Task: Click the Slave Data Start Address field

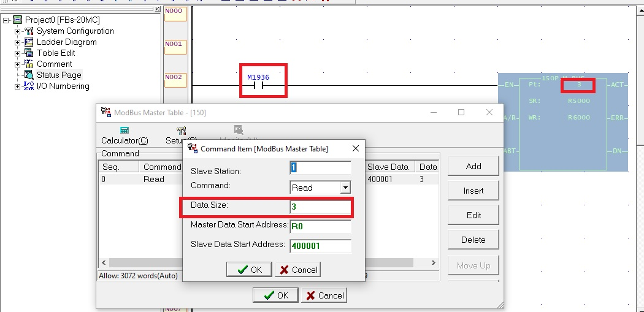Action: coord(320,246)
